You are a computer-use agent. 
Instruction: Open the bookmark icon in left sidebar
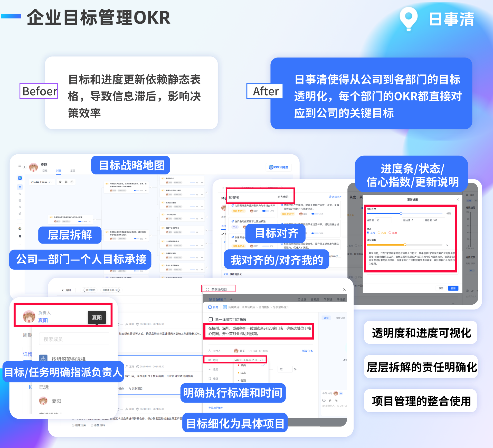click(20, 236)
